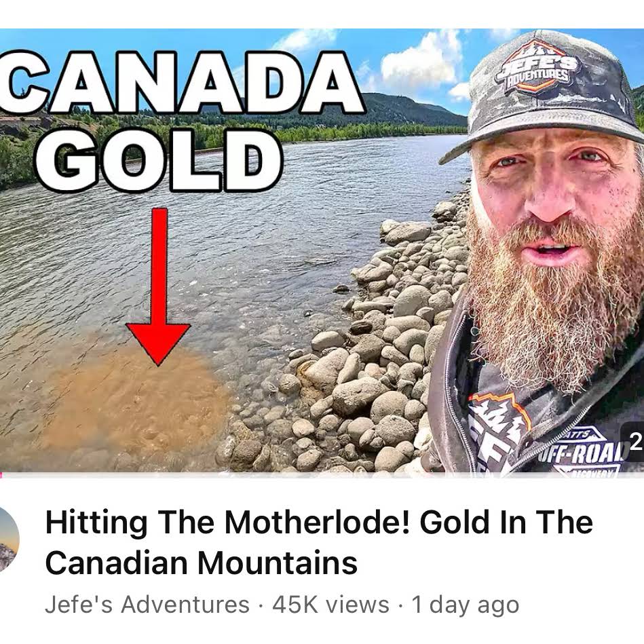Select the "1 day ago" upload time
The height and width of the screenshot is (644, 644).
tap(466, 605)
